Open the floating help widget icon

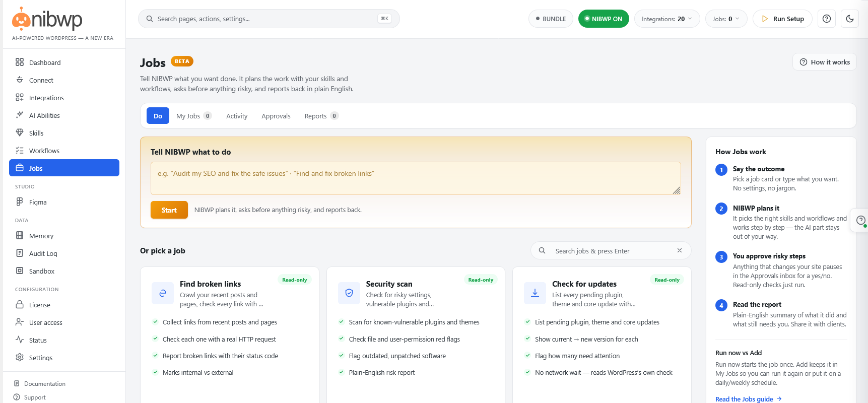pos(861,220)
